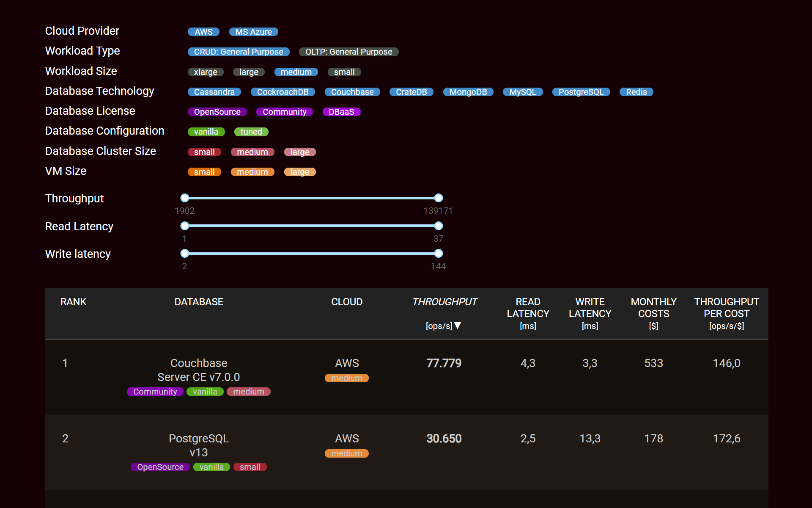Click the Throughput slider maximum handle
The height and width of the screenshot is (508, 812).
(439, 198)
